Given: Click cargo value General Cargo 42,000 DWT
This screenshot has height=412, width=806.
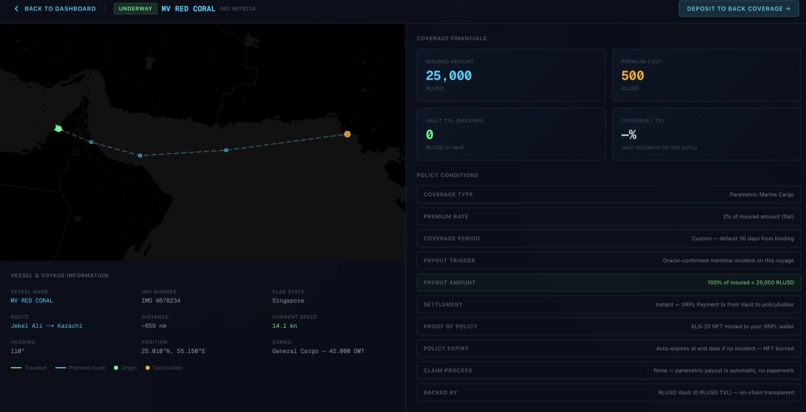Looking at the screenshot, I should (318, 351).
